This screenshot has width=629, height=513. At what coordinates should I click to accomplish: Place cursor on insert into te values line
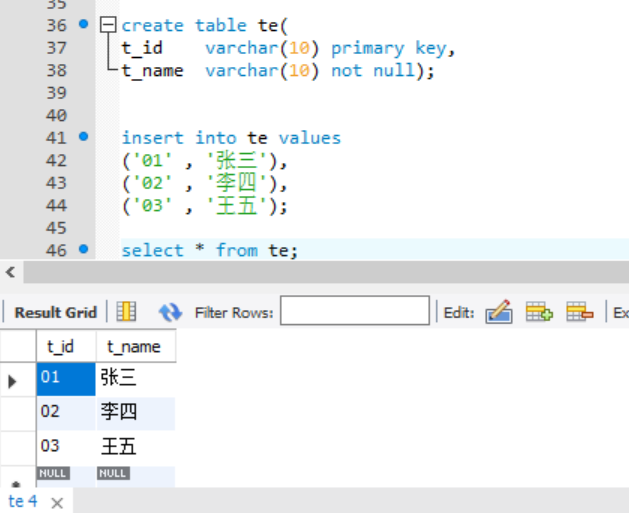(231, 138)
